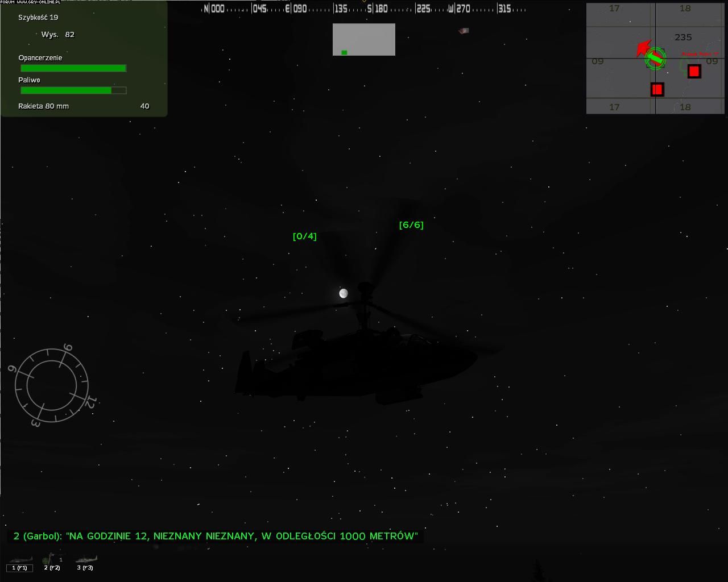728x582 pixels.
Task: Click the bottom red square minimap marker
Action: click(657, 89)
